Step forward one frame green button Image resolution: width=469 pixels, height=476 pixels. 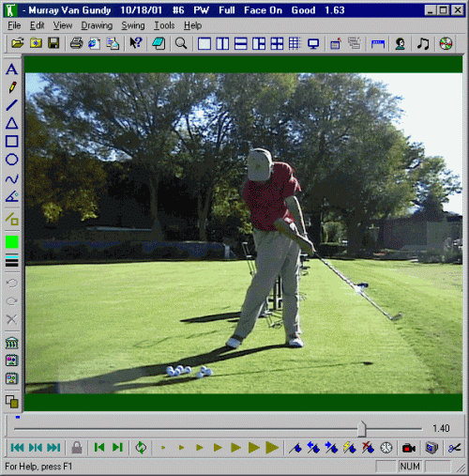pyautogui.click(x=117, y=448)
